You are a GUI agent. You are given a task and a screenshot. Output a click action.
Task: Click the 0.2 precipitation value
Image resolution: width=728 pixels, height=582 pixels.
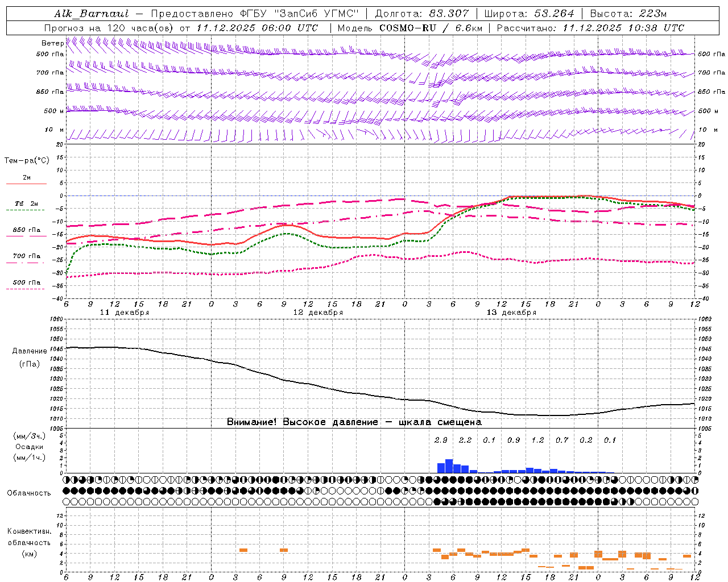coord(586,440)
